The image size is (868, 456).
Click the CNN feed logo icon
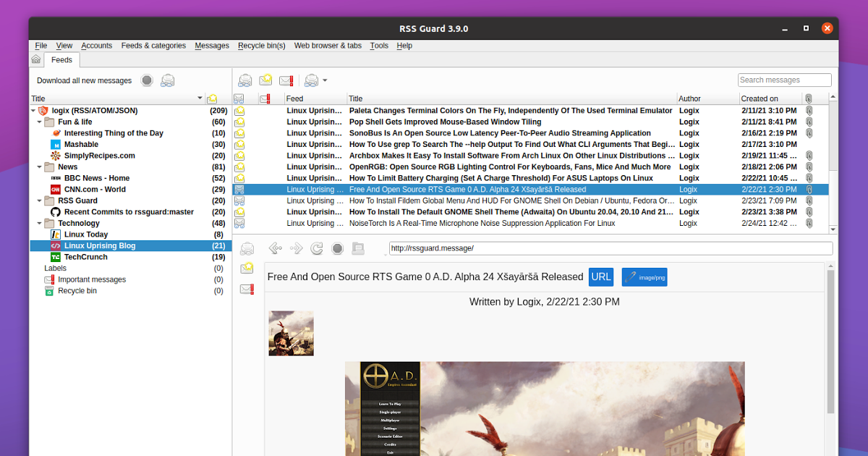click(56, 190)
